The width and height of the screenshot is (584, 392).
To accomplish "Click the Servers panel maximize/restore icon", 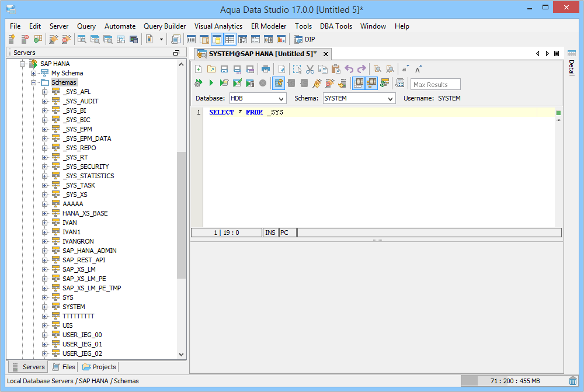I will tap(176, 53).
